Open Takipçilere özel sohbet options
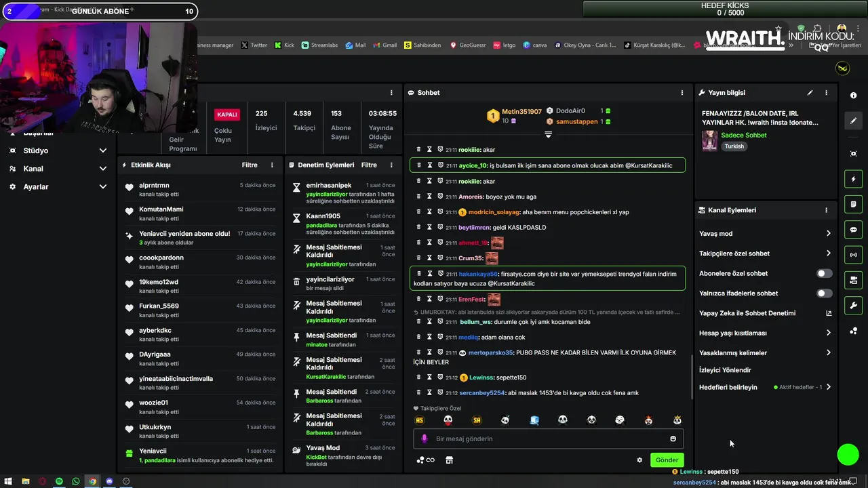Image resolution: width=868 pixels, height=488 pixels. 765,253
